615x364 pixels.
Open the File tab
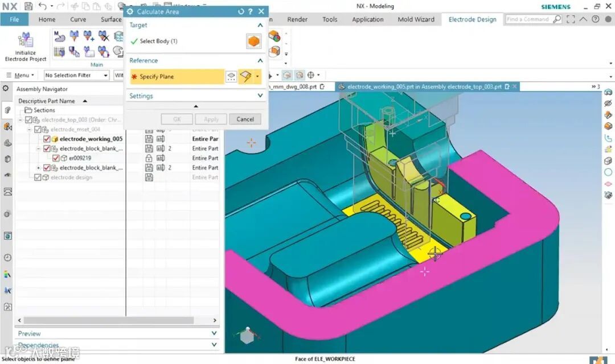(14, 19)
